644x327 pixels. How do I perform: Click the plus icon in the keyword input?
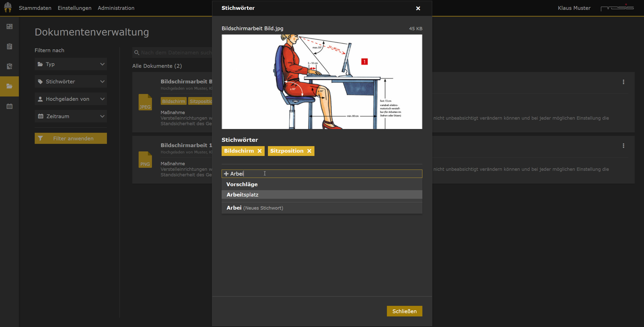tap(226, 174)
